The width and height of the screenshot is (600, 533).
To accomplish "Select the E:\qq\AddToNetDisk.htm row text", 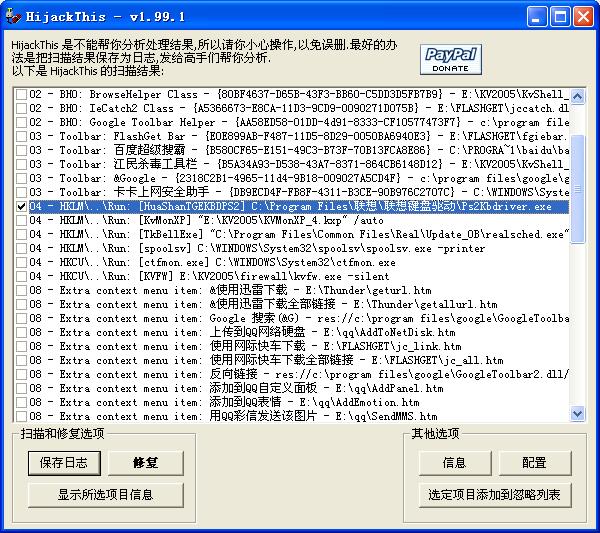I will [242, 332].
